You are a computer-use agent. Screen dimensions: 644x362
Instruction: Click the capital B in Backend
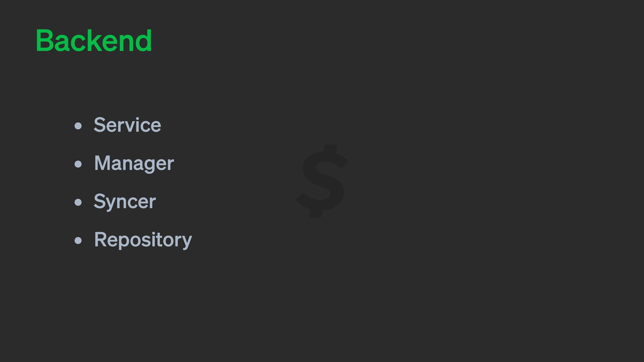45,41
